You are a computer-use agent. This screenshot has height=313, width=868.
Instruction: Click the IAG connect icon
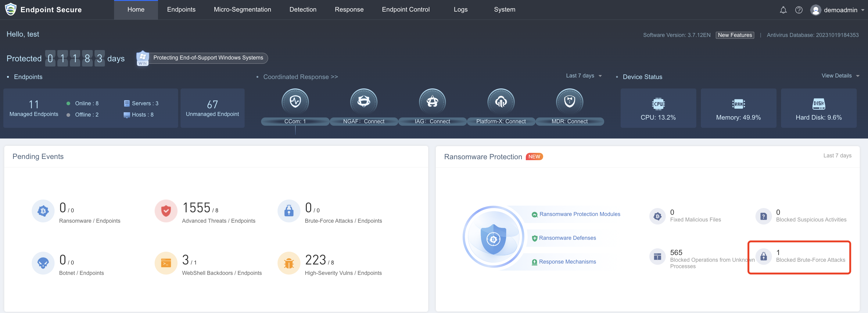(432, 101)
